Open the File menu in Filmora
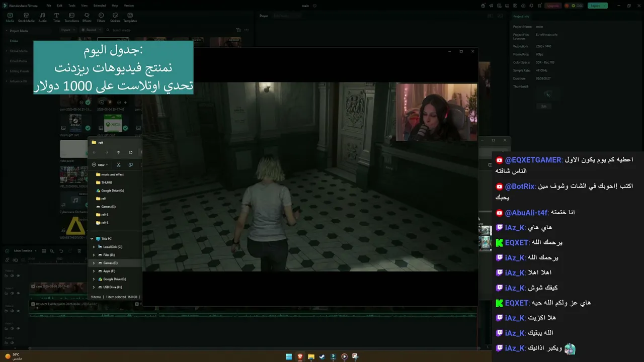644x362 pixels. 49,6
